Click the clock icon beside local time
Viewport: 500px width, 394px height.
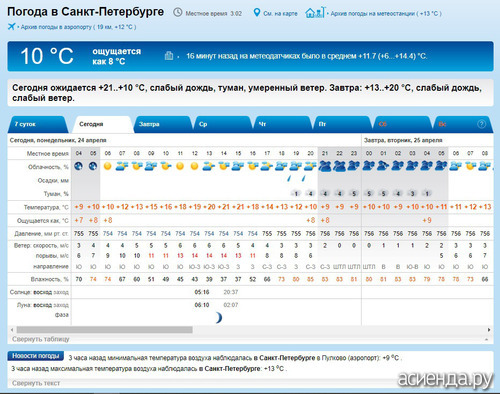pyautogui.click(x=178, y=13)
